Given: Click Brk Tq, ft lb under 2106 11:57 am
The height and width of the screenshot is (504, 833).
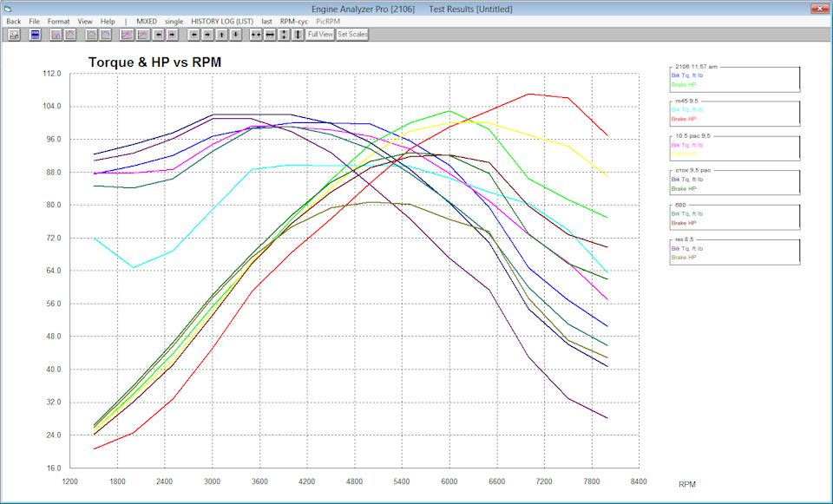Looking at the screenshot, I should [687, 76].
